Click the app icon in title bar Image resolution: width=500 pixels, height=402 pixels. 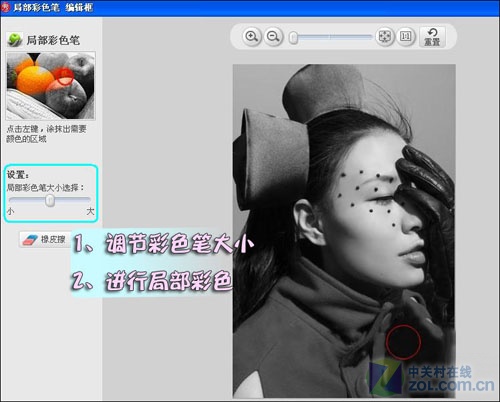6,7
